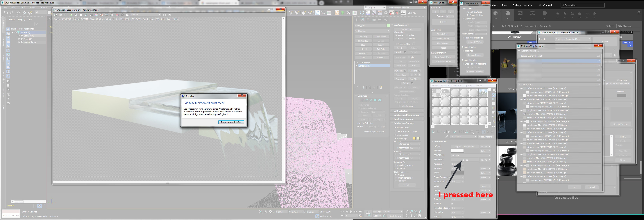The height and width of the screenshot is (220, 644).
Task: Open the Hierarchy tab in the command panel
Action: click(x=368, y=20)
